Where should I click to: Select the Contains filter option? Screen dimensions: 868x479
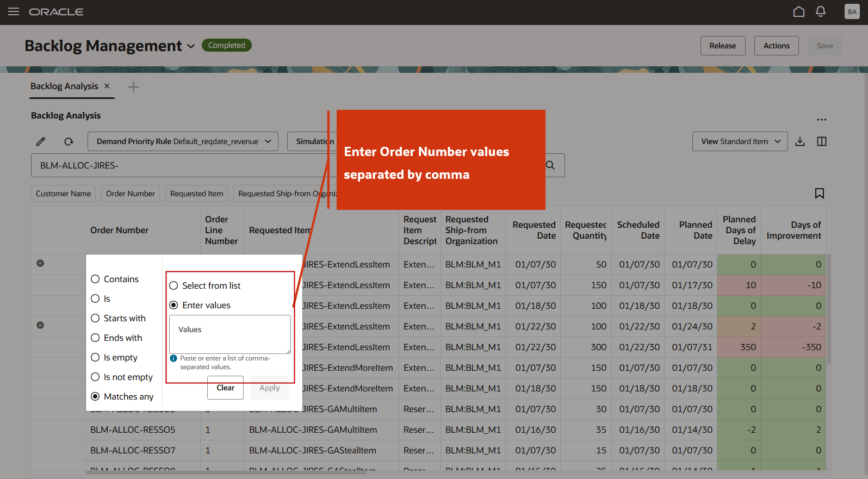95,279
